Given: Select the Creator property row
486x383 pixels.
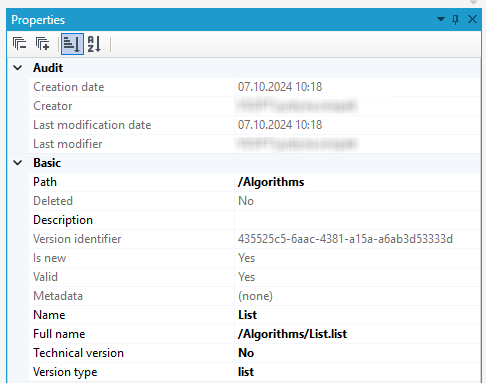Looking at the screenshot, I should click(255, 106).
